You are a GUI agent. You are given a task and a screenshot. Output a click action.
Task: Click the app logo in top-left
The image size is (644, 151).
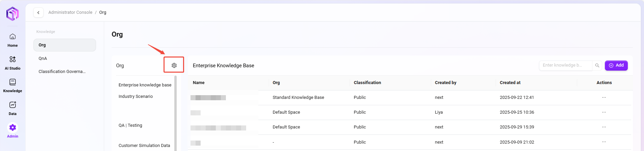[12, 14]
